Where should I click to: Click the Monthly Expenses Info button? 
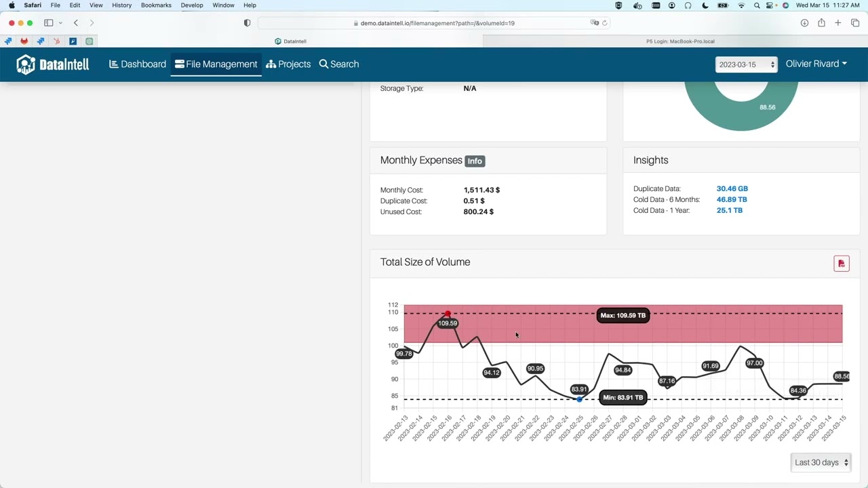[475, 161]
